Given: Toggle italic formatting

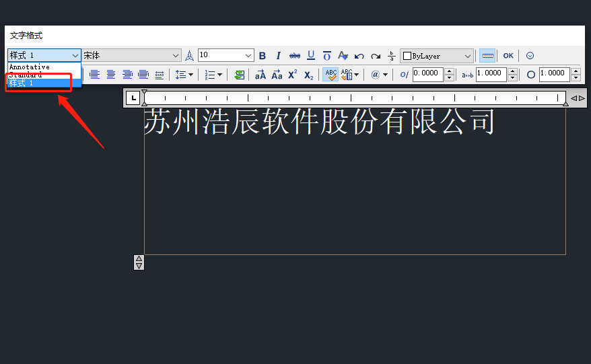Looking at the screenshot, I should 278,56.
